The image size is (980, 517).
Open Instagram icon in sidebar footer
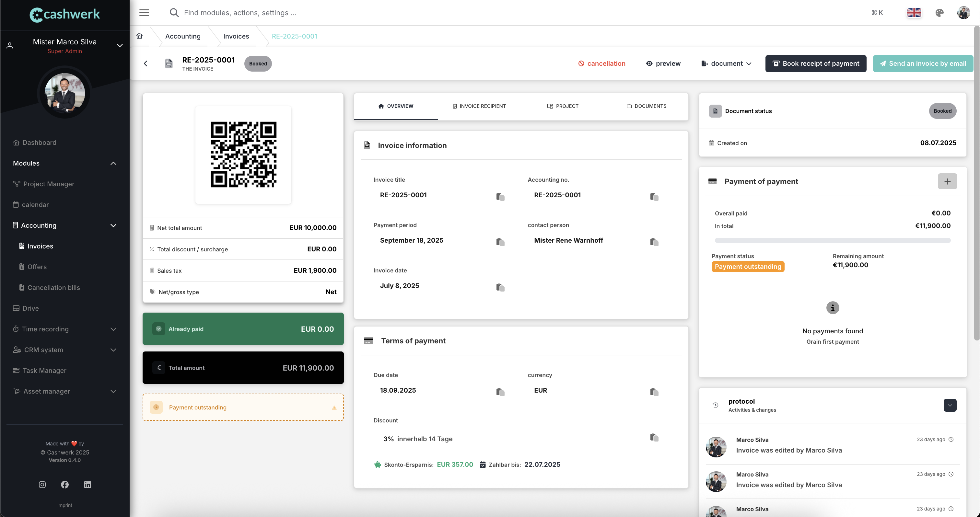point(42,484)
